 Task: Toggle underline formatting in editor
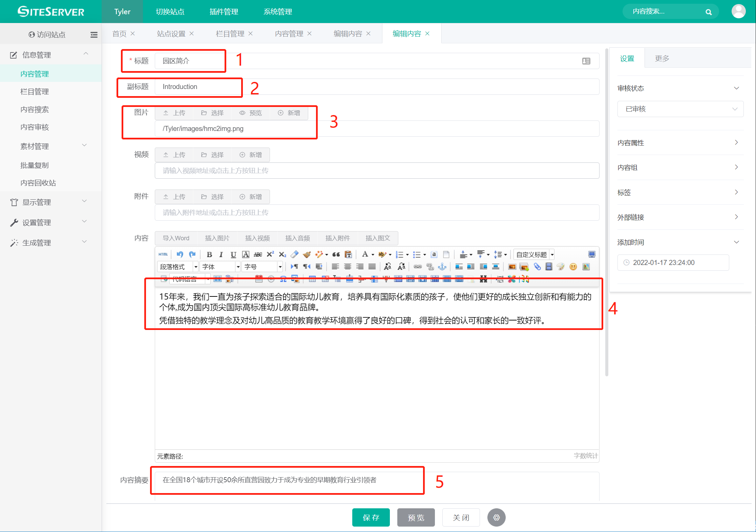pyautogui.click(x=233, y=254)
